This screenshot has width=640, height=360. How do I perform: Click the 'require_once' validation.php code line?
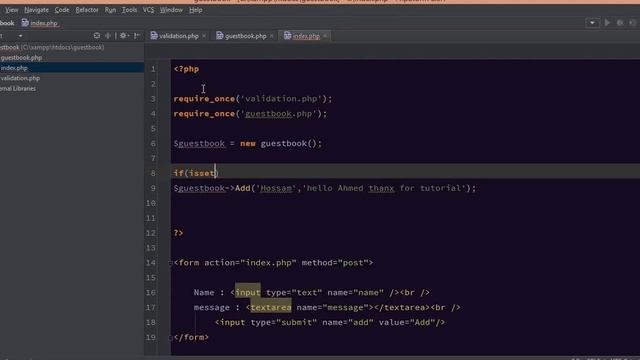tap(253, 99)
